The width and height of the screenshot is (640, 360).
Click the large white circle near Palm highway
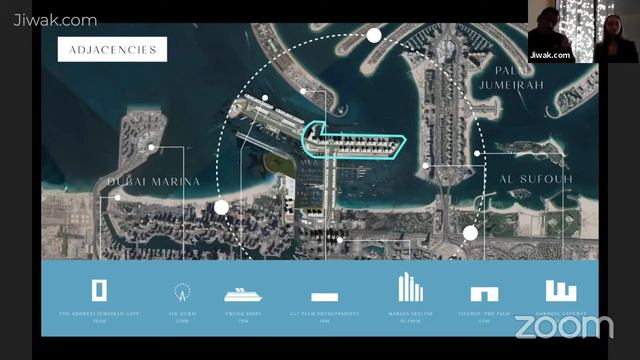tap(470, 233)
